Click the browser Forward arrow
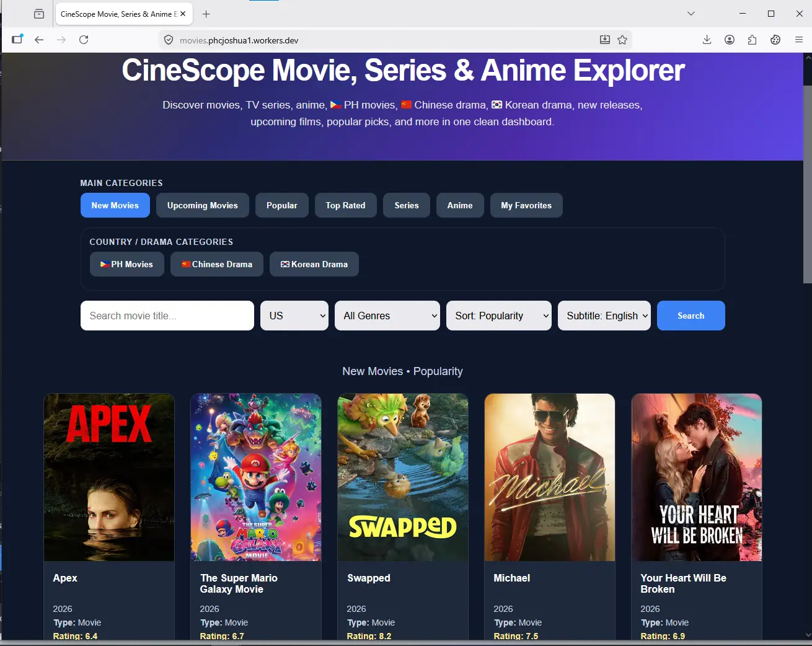812x646 pixels. pos(61,40)
